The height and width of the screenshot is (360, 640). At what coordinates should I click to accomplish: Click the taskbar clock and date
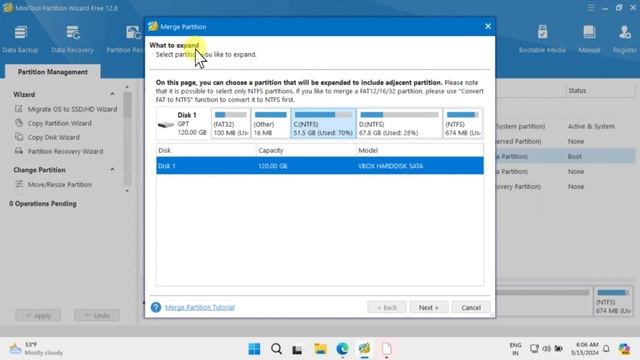click(585, 349)
